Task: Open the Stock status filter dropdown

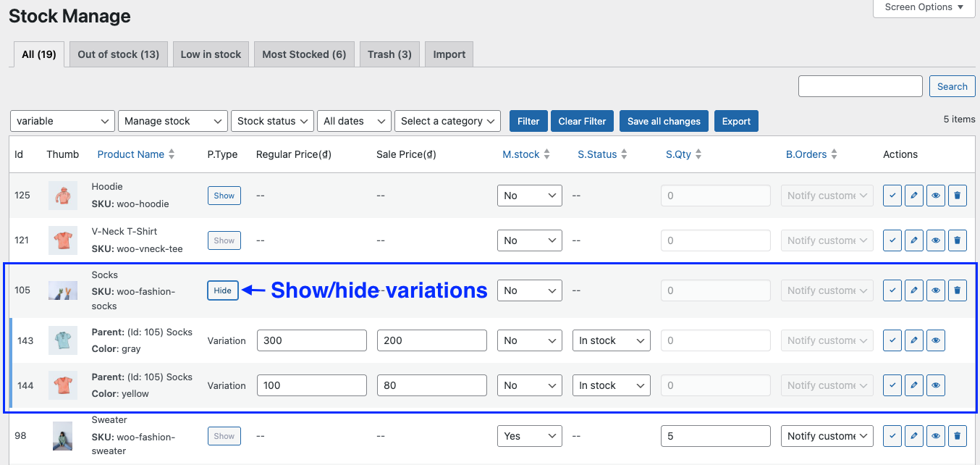Action: 272,121
